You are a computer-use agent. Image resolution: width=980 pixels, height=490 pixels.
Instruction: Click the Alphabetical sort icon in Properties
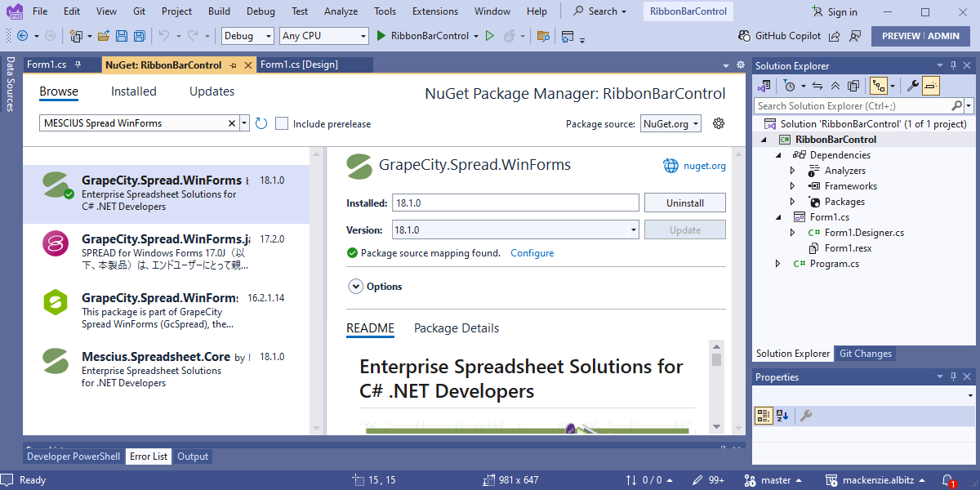[x=782, y=416]
